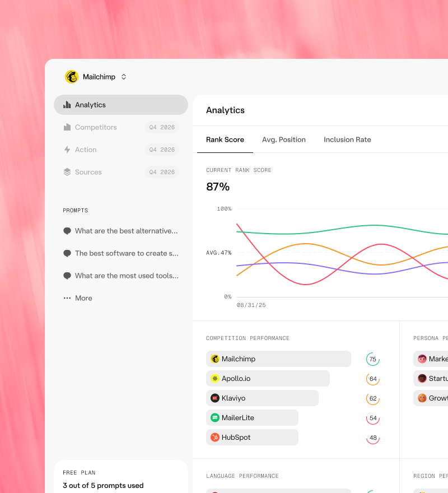
Task: Click the Q4 2026 badge beside Sources
Action: [x=162, y=172]
